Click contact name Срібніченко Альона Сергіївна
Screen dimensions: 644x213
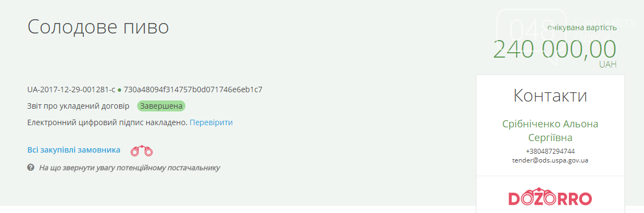tap(550, 130)
